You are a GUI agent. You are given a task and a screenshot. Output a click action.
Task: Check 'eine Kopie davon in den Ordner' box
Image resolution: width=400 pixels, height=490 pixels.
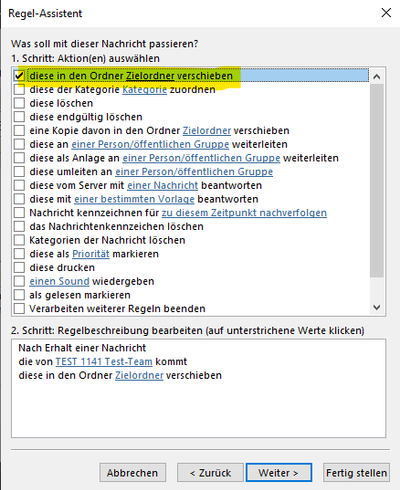coord(19,131)
